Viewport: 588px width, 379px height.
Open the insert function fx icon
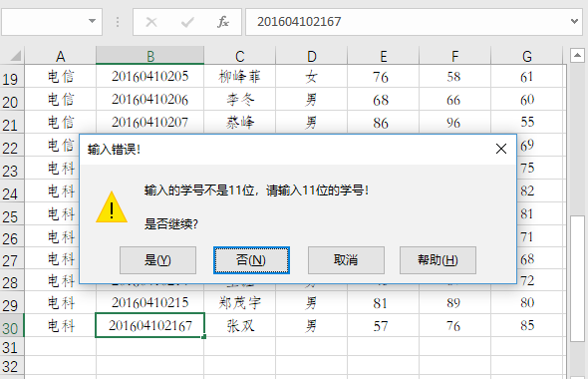point(223,22)
